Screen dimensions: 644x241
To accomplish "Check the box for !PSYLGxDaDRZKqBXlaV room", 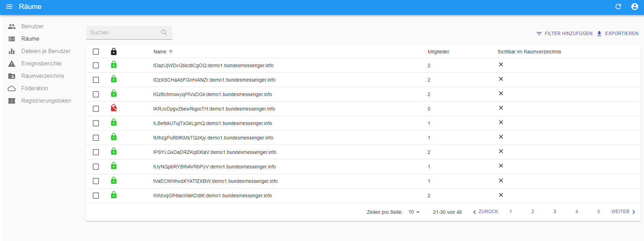I will tap(96, 152).
